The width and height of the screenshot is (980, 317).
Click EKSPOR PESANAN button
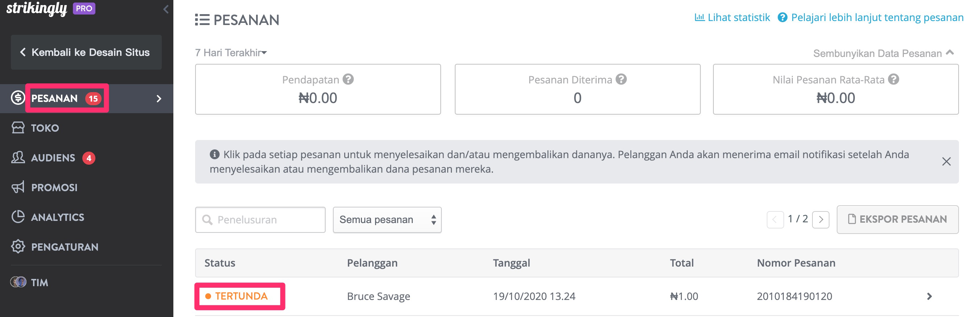pos(897,219)
